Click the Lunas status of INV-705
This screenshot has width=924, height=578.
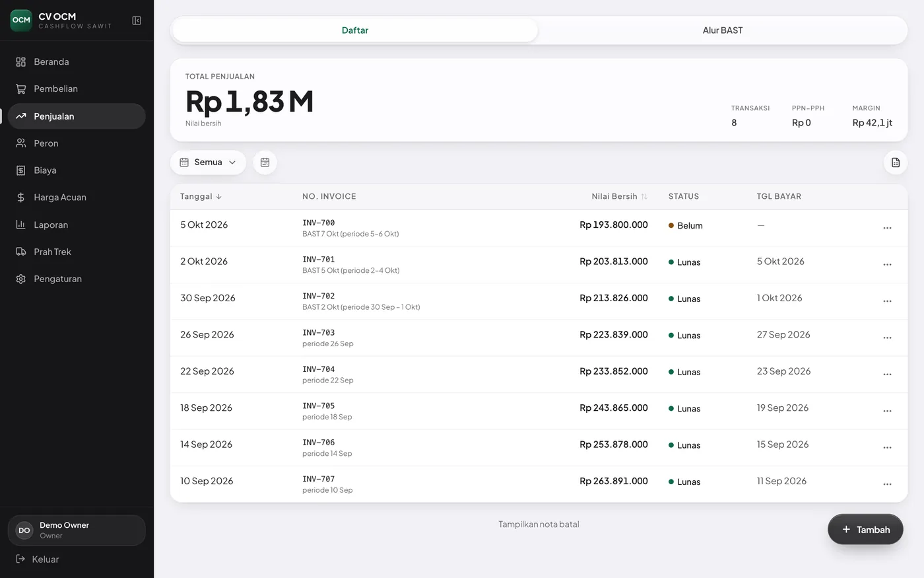point(684,408)
